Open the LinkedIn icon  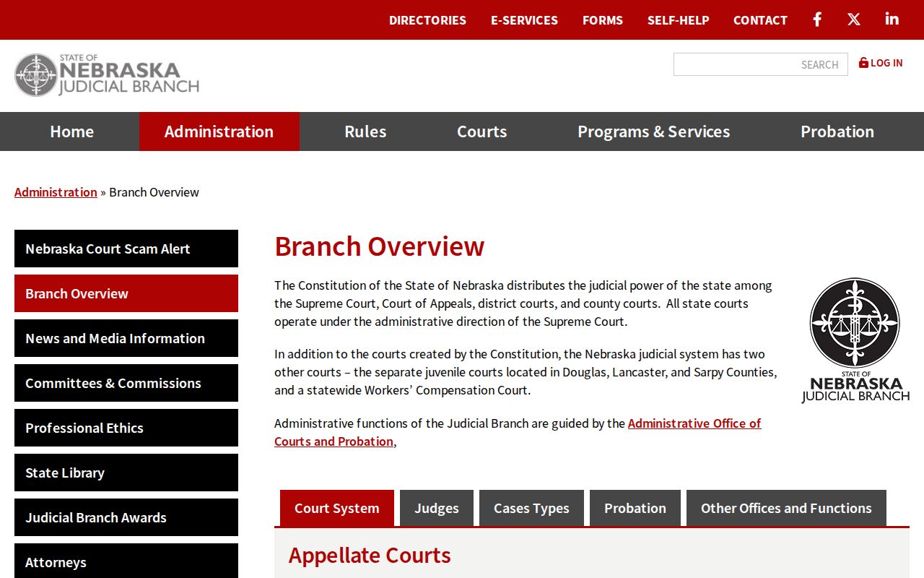click(x=892, y=19)
